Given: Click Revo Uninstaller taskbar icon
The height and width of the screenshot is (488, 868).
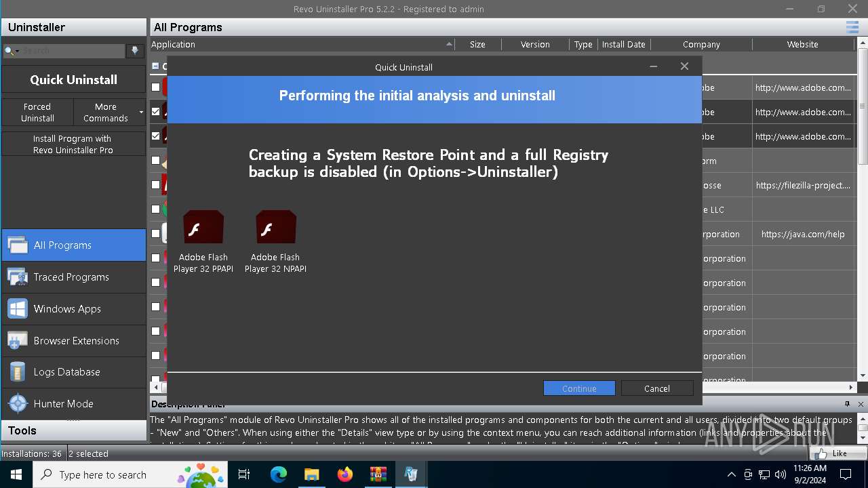Looking at the screenshot, I should click(411, 474).
